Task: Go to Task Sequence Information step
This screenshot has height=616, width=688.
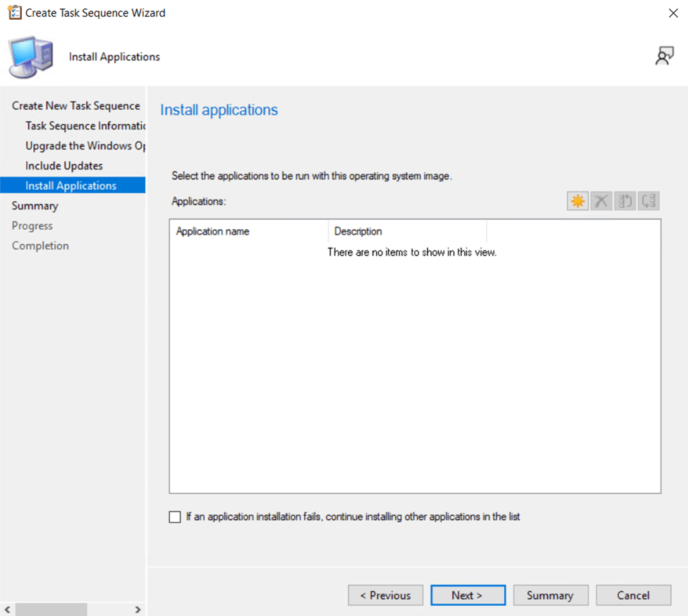Action: tap(85, 126)
